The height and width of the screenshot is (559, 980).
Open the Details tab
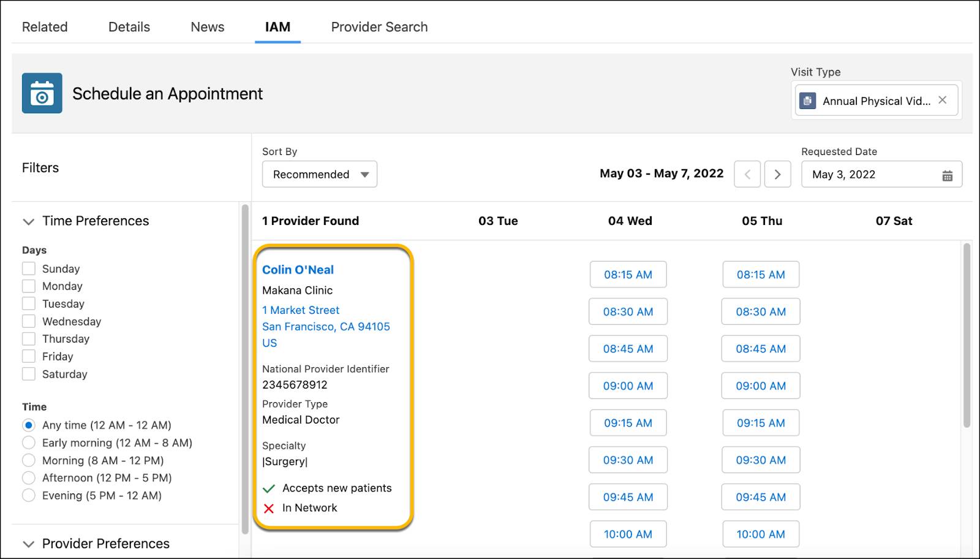click(x=129, y=26)
